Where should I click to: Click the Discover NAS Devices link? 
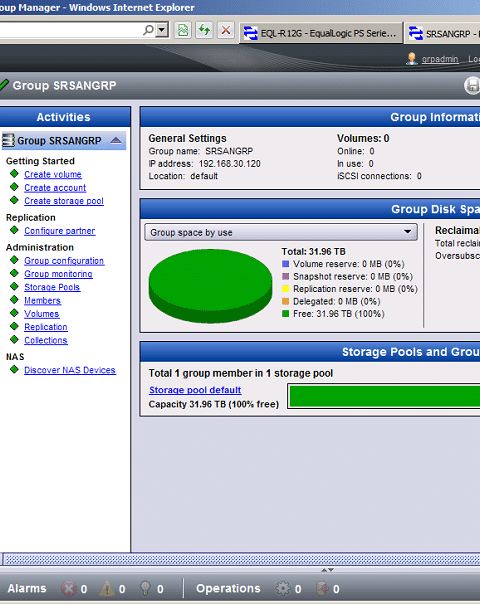pos(70,370)
